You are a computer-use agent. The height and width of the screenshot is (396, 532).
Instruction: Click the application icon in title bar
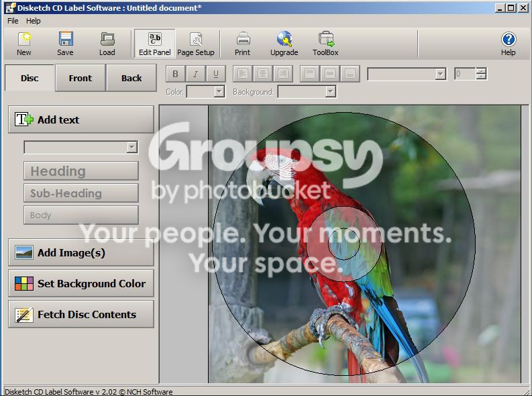pos(11,7)
